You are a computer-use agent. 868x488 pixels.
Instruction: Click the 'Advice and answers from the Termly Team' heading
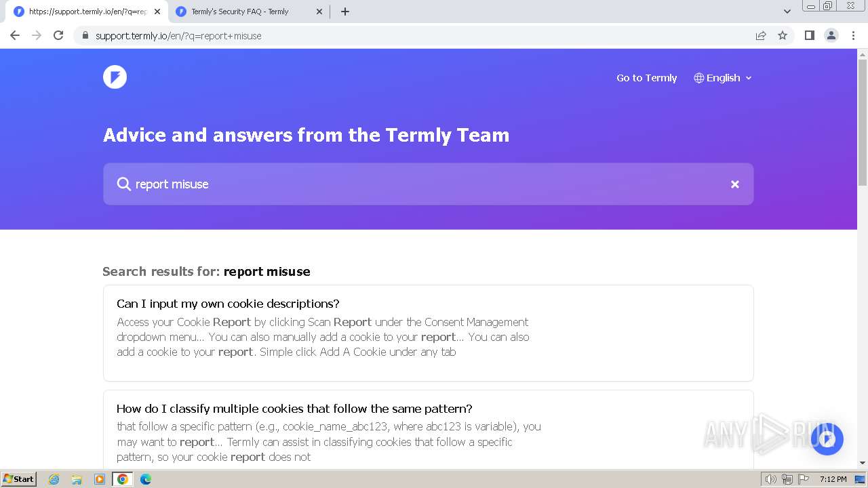pyautogui.click(x=306, y=135)
